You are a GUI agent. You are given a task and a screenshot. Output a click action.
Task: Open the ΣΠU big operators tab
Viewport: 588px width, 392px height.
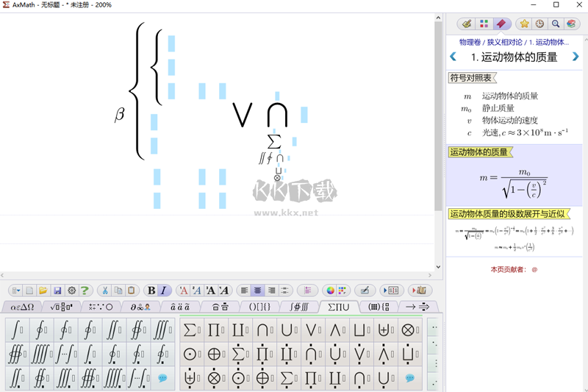pyautogui.click(x=339, y=307)
